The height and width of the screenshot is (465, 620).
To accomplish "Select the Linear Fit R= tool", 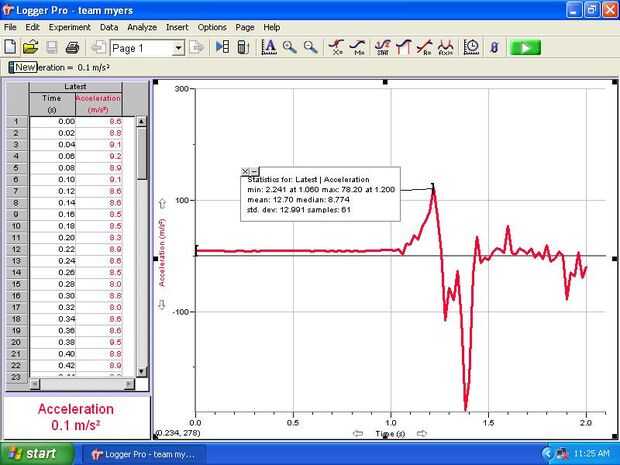I will (424, 47).
